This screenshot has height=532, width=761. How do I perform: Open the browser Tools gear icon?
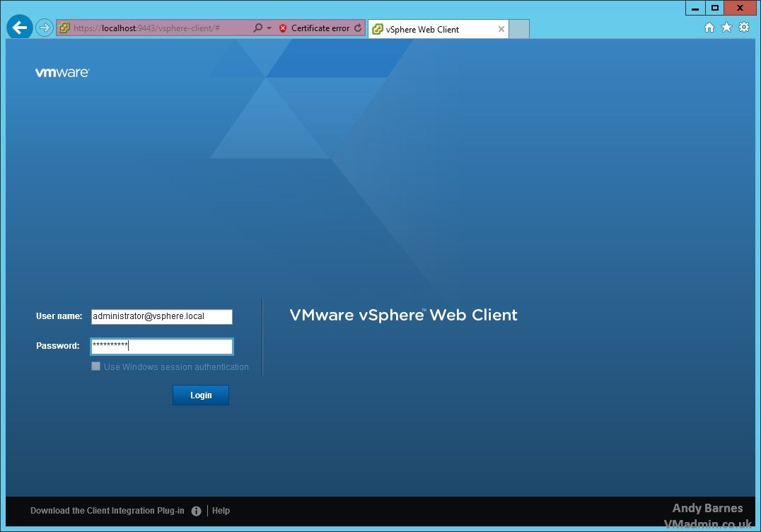743,28
